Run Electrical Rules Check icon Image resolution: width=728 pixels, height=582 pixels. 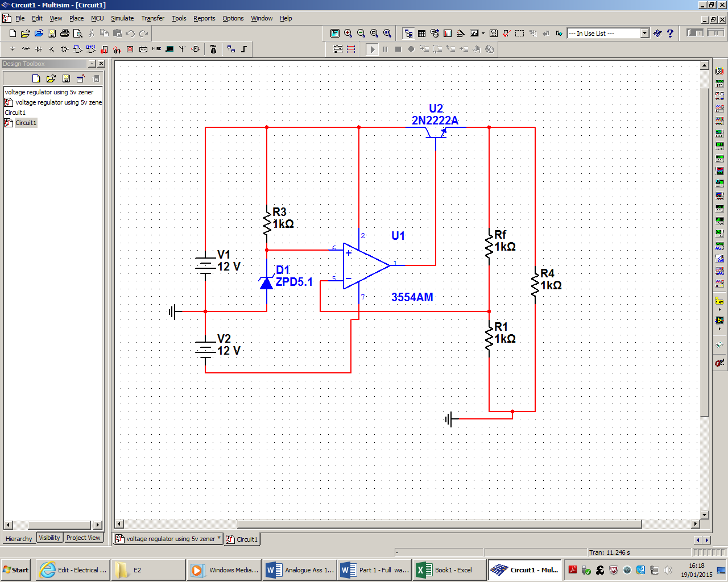pyautogui.click(x=506, y=34)
